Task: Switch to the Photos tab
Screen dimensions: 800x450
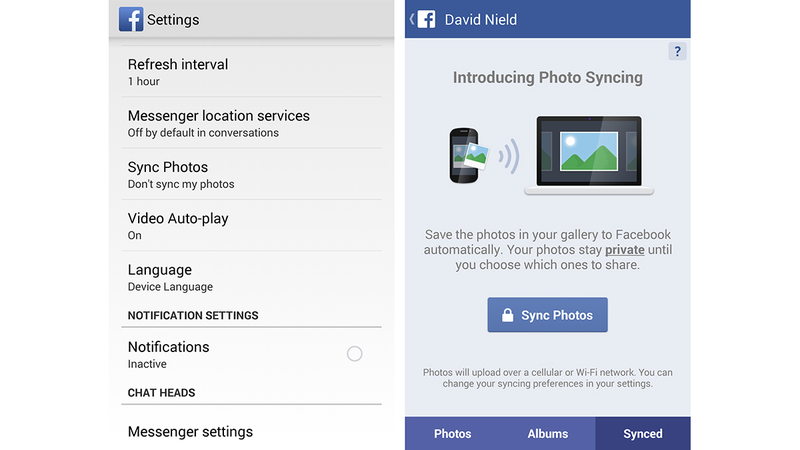Action: (x=453, y=434)
